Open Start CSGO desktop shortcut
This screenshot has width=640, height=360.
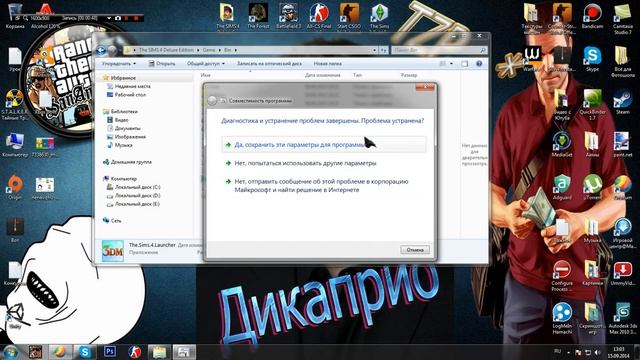[x=349, y=17]
